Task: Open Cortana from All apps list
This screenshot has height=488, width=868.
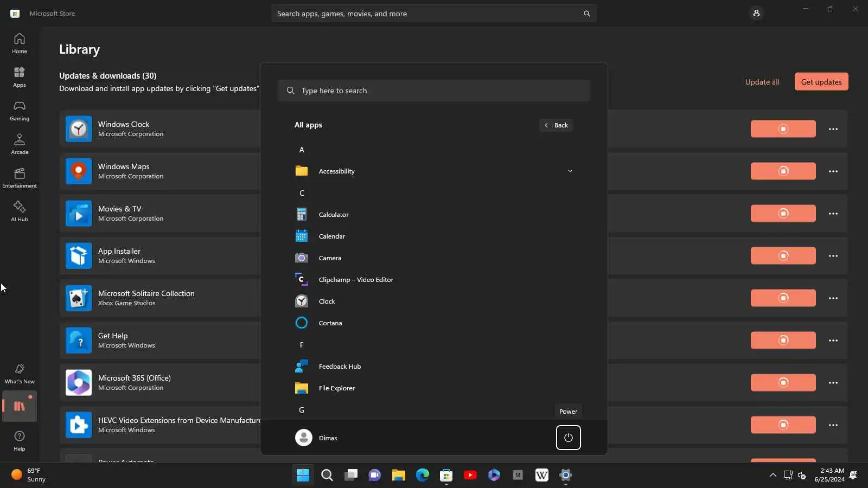Action: pyautogui.click(x=434, y=323)
